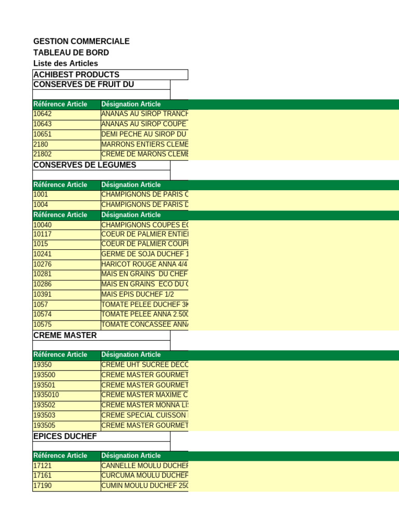399x532 pixels.
Task: Click article reference 10241
Action: click(x=66, y=255)
